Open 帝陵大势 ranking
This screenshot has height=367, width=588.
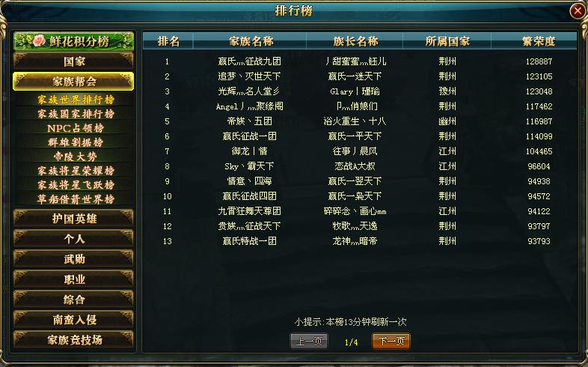click(x=76, y=156)
